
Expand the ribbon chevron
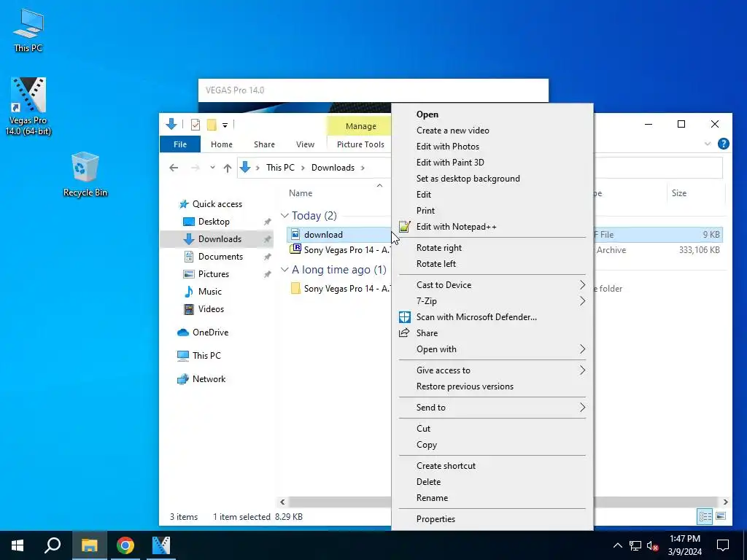[708, 144]
